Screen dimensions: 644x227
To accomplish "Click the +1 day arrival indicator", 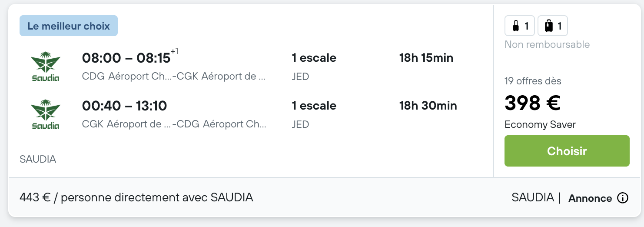I will 175,51.
